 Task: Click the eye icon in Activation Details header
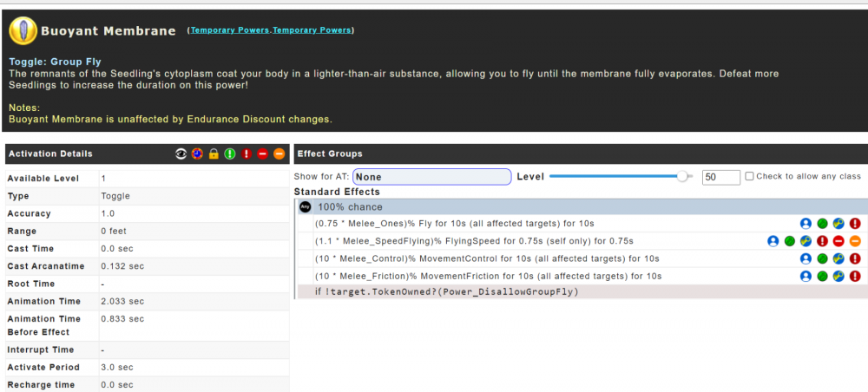[x=181, y=154]
